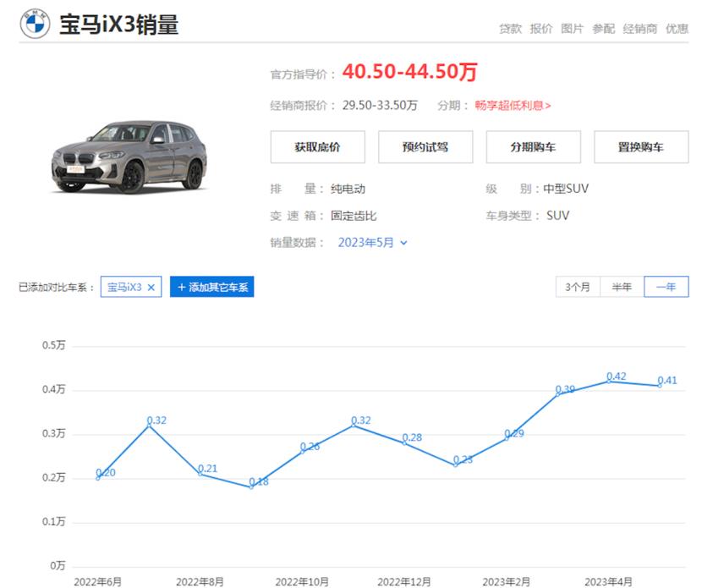Click the 0.28 data point
The height and width of the screenshot is (588, 702).
point(404,442)
